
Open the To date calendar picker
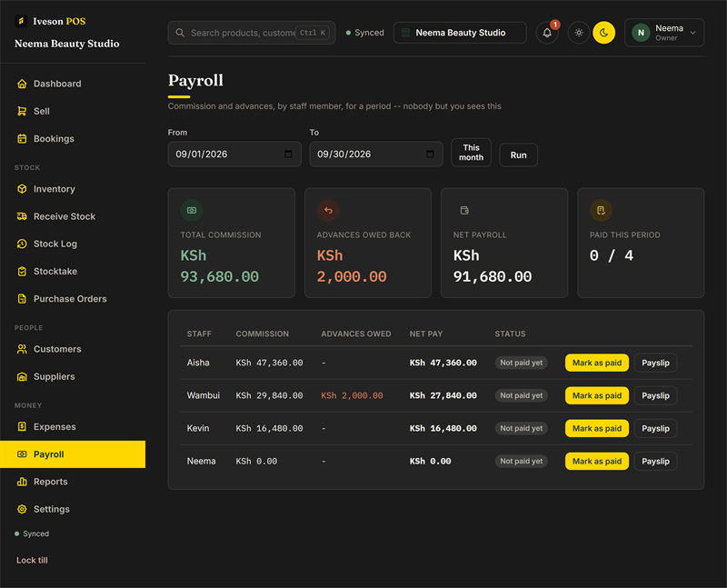pyautogui.click(x=430, y=154)
